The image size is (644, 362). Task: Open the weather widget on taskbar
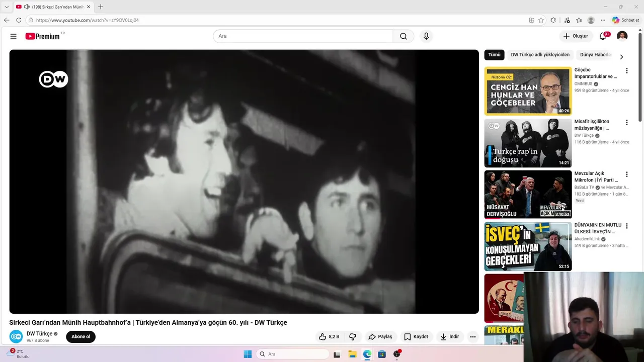pos(18,354)
